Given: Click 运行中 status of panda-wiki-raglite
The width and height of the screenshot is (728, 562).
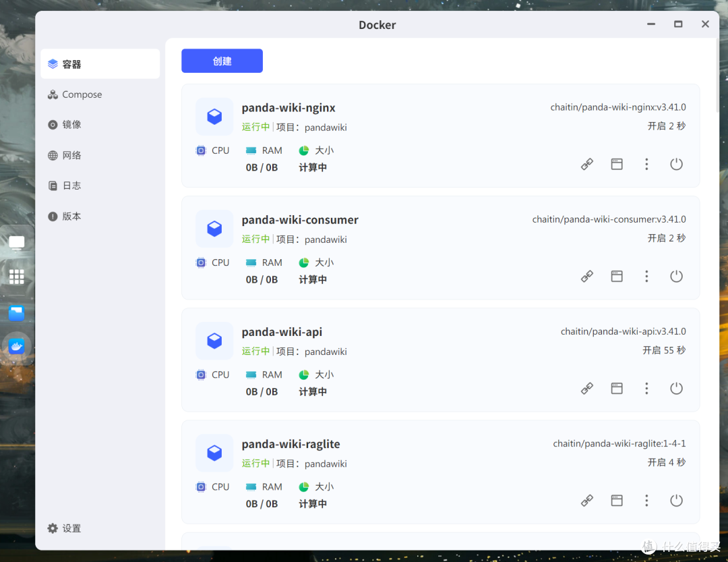Looking at the screenshot, I should pos(255,463).
